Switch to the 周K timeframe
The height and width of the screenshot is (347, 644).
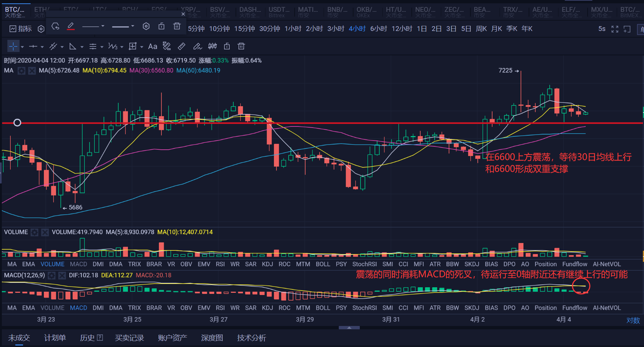(481, 29)
